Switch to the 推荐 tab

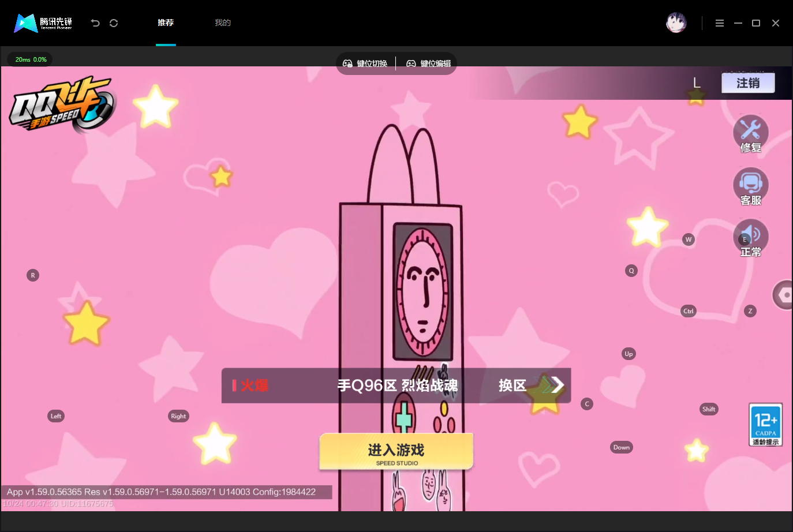[166, 23]
